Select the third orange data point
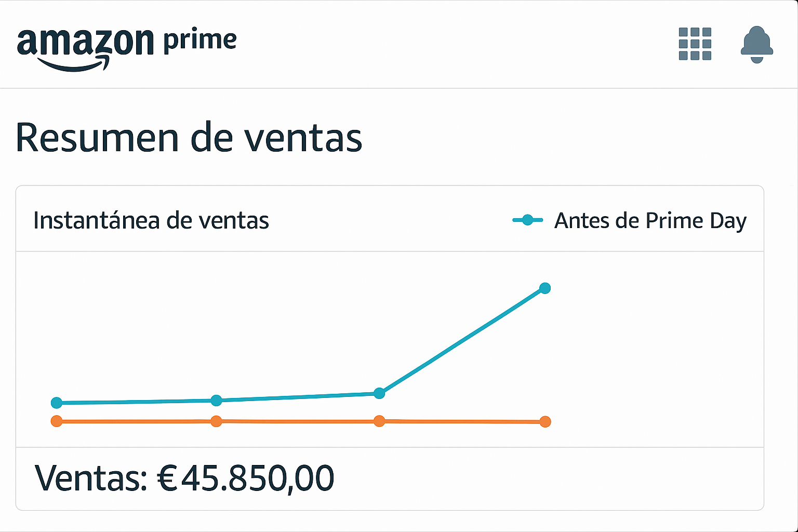 point(379,421)
